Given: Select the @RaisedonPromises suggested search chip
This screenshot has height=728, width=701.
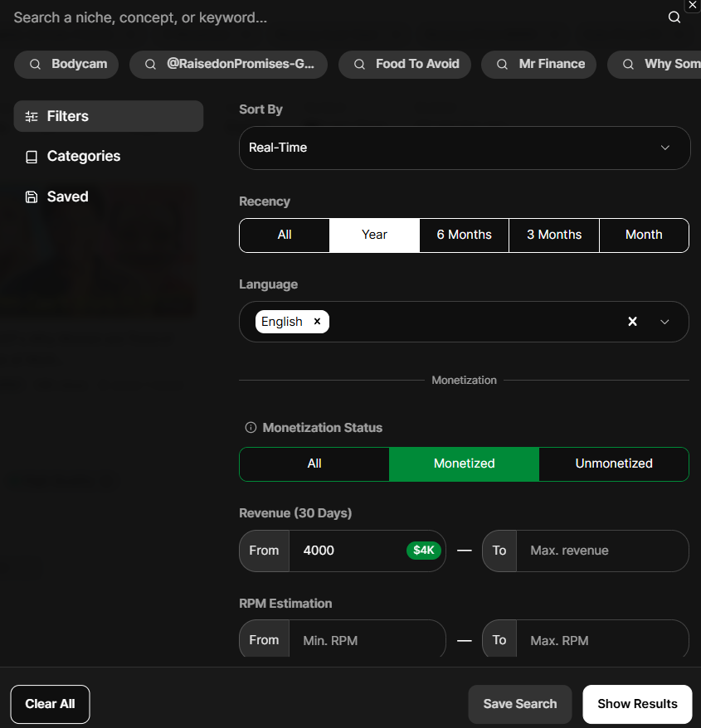Looking at the screenshot, I should point(229,64).
